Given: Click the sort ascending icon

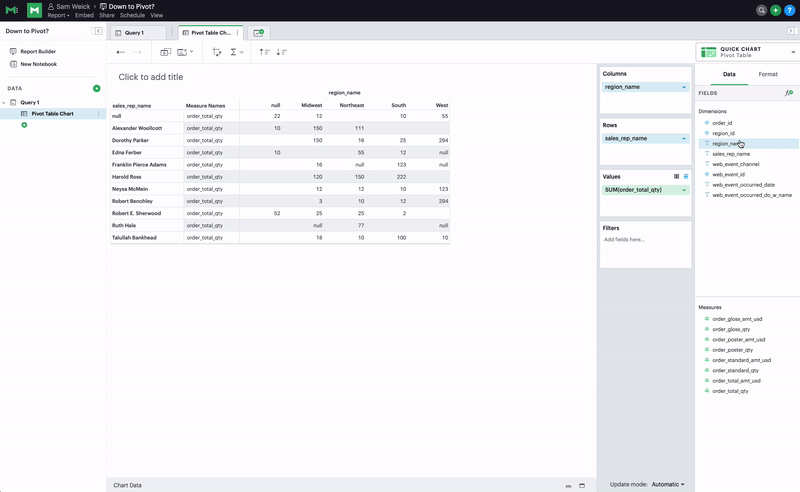Looking at the screenshot, I should 264,52.
